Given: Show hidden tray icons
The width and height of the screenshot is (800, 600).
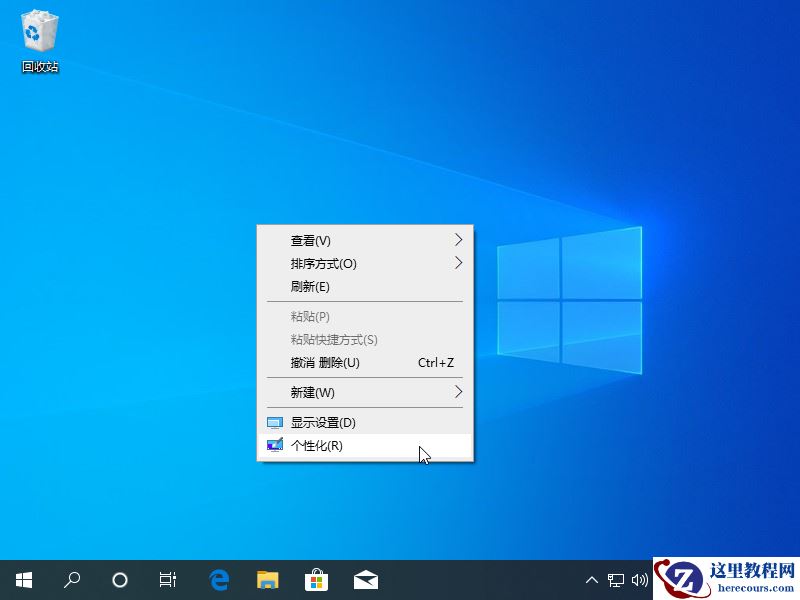Looking at the screenshot, I should coord(592,580).
